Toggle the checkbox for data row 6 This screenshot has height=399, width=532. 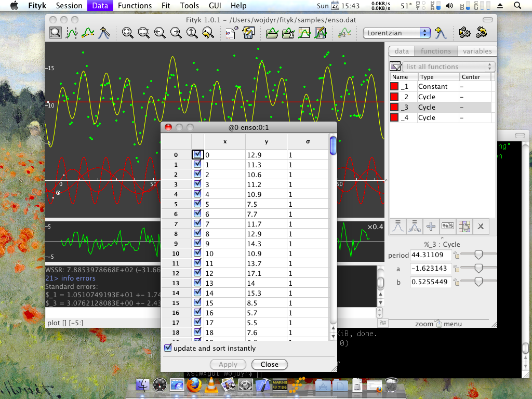pyautogui.click(x=197, y=214)
